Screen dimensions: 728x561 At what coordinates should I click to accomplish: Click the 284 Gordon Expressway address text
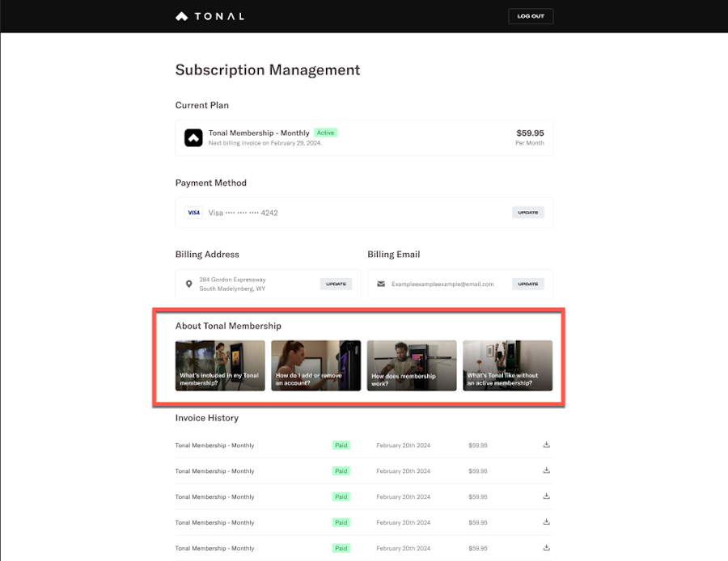pyautogui.click(x=233, y=284)
